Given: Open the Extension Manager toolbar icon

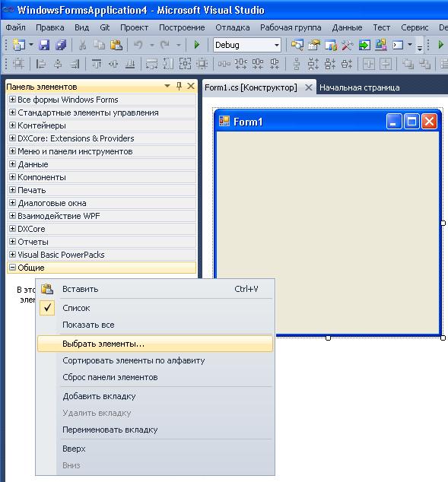Looking at the screenshot, I should pyautogui.click(x=381, y=45).
